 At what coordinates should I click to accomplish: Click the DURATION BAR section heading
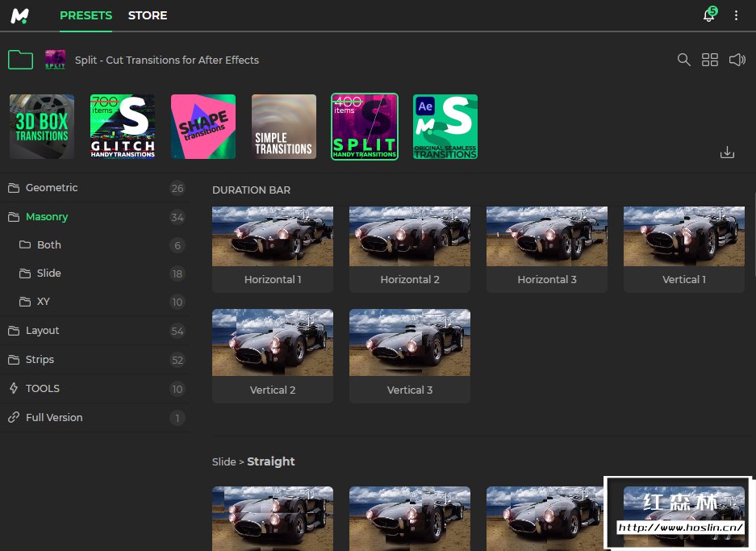(251, 190)
